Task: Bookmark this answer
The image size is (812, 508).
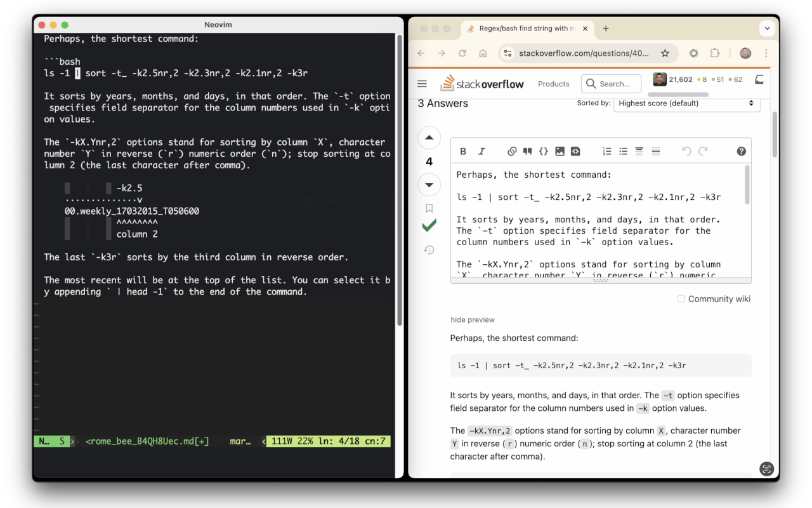Action: click(x=429, y=208)
